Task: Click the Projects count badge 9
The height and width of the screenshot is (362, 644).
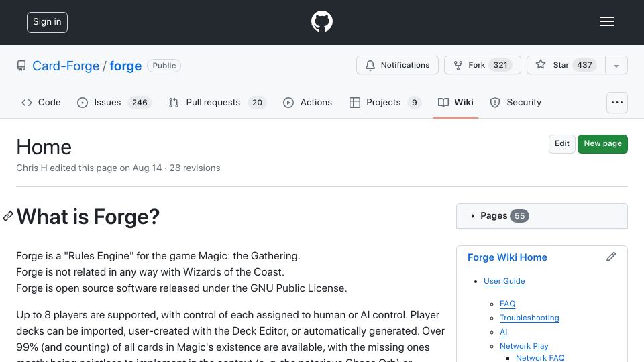Action: click(x=415, y=102)
